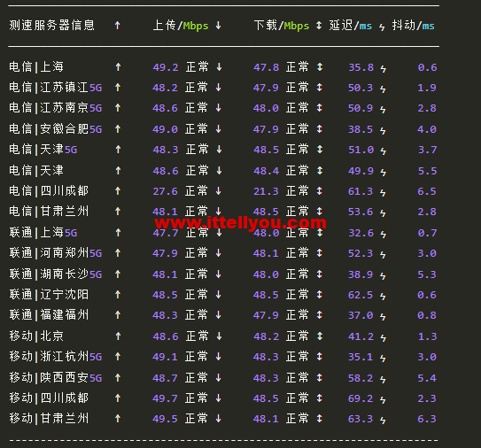Select 电信|天津5G server name
Viewport: 481px width, 448px height.
pos(43,150)
